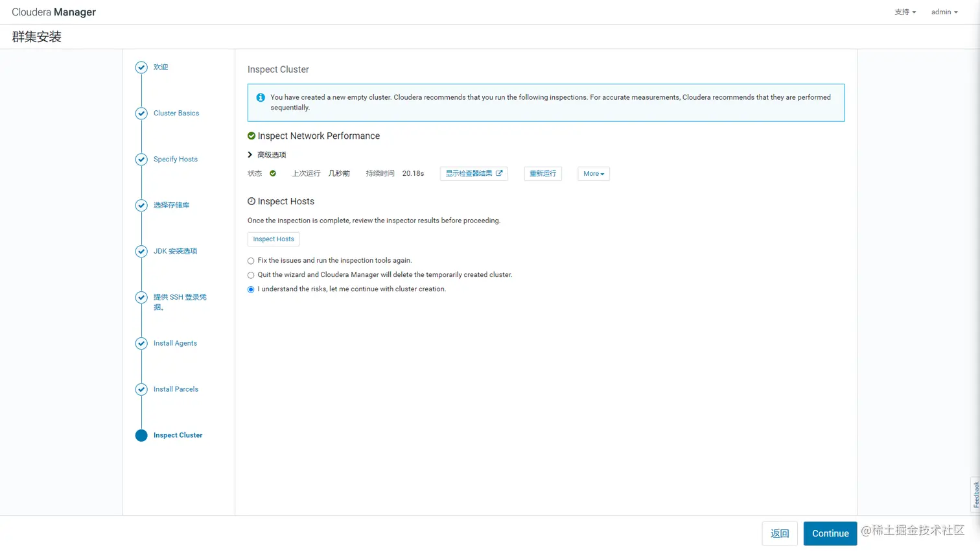Click the JDK 安装选项 step checkmark icon

point(141,252)
